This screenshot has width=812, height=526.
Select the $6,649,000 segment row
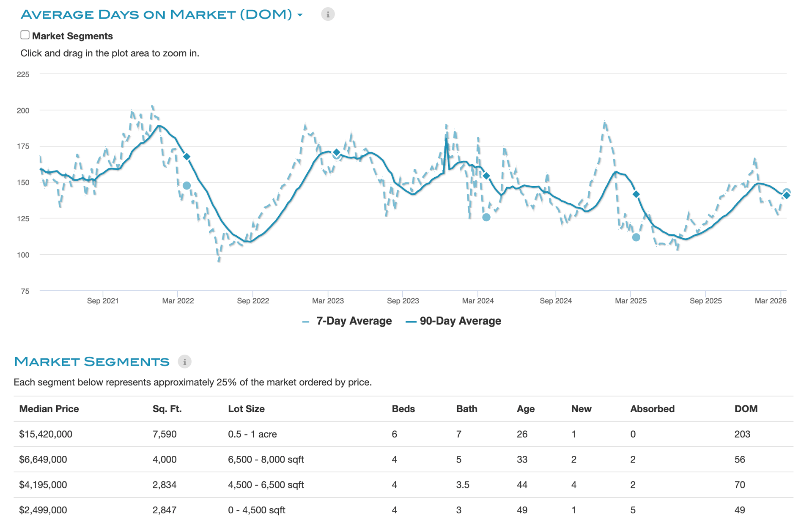pyautogui.click(x=43, y=460)
